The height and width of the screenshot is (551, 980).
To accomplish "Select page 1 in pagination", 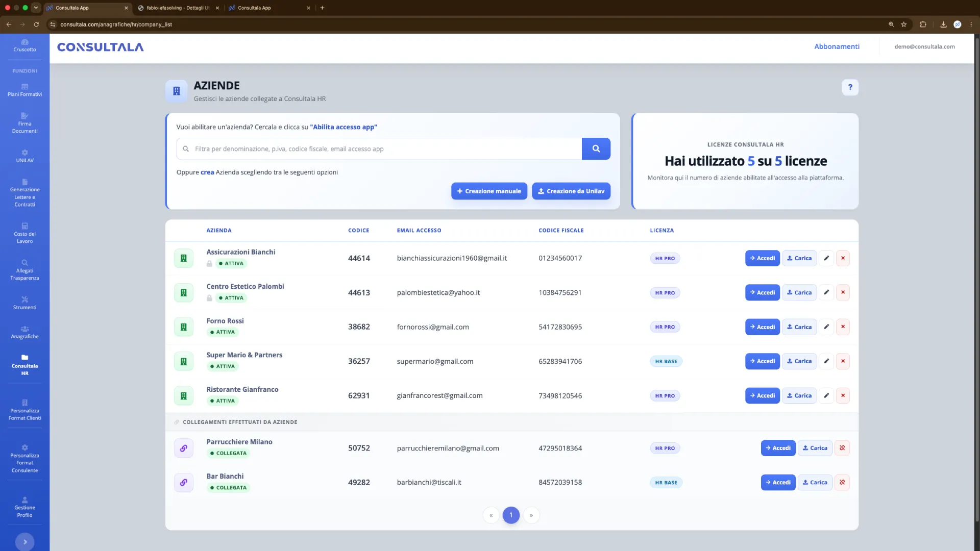I will coord(511,515).
